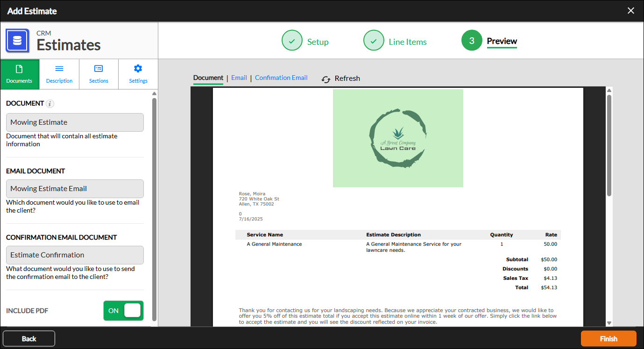Screen dimensions: 644x349
Task: Click the Refresh arrows icon
Action: [326, 79]
